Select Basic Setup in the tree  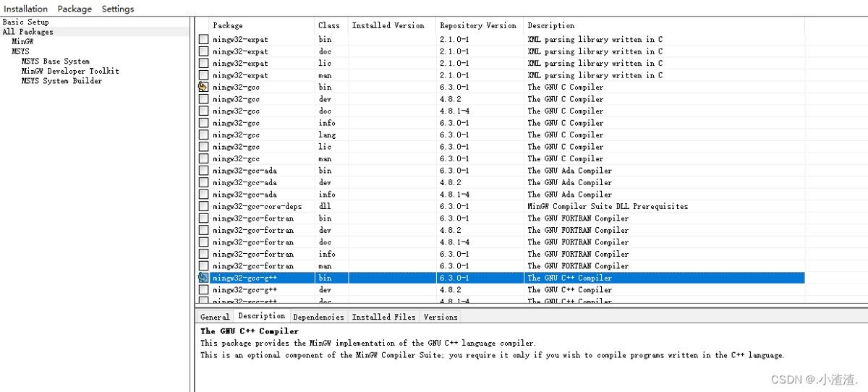[26, 22]
